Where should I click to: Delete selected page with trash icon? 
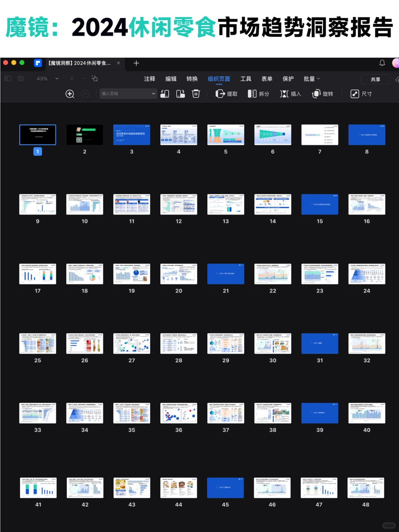pos(196,94)
